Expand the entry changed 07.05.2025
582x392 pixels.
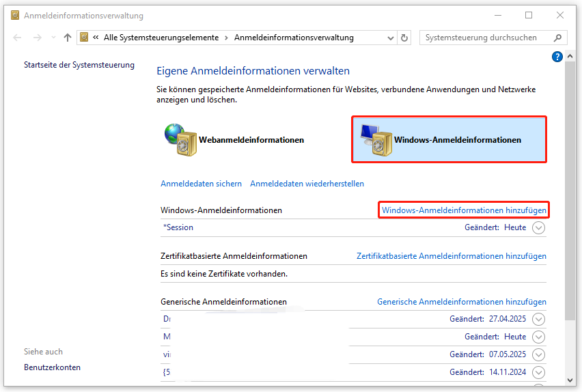(x=538, y=354)
